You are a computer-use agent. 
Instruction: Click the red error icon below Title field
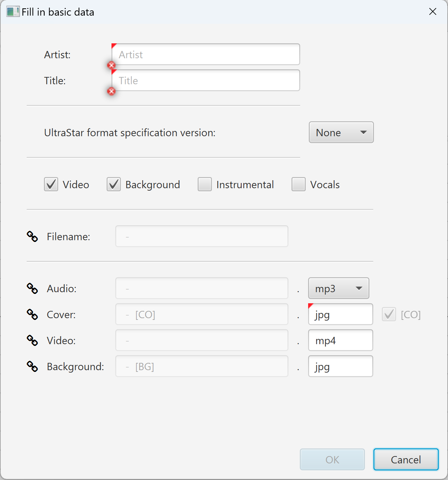click(x=111, y=91)
